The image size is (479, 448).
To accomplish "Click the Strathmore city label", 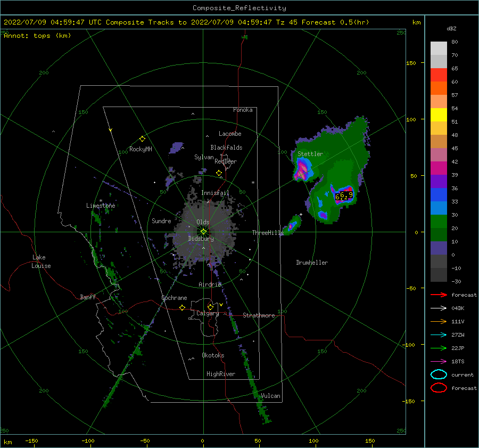I will [259, 315].
